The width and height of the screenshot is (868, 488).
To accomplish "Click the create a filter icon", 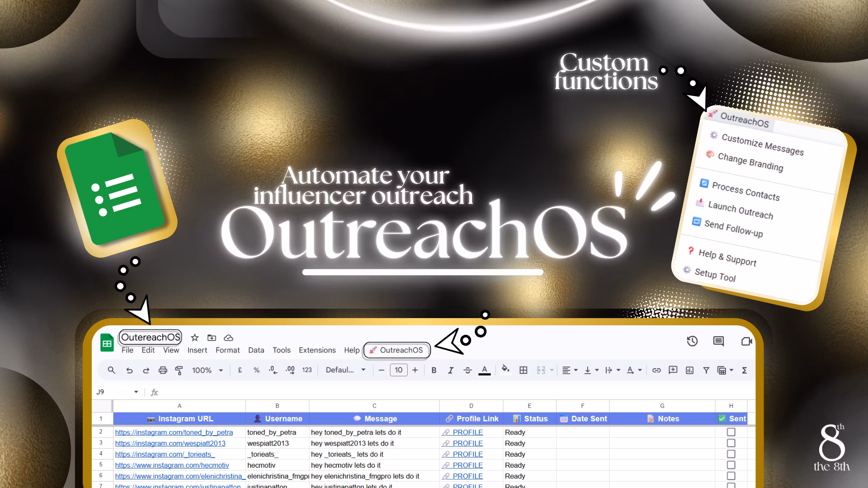I will tap(706, 371).
